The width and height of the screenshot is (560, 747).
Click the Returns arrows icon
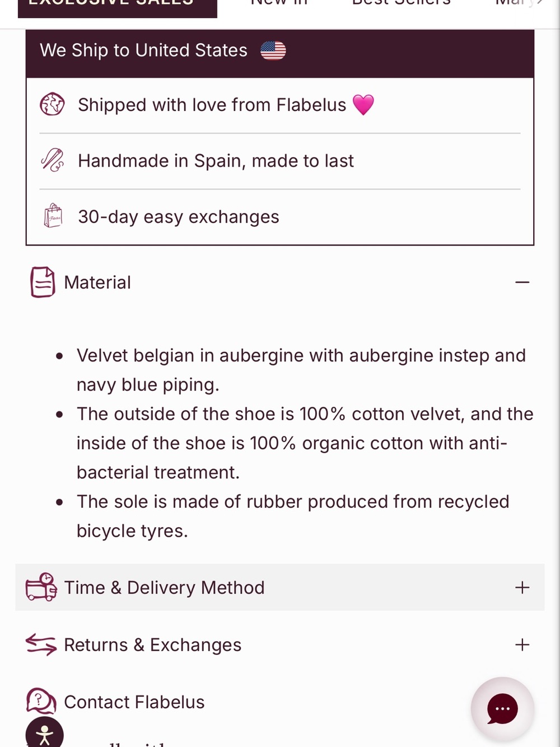pos(41,644)
